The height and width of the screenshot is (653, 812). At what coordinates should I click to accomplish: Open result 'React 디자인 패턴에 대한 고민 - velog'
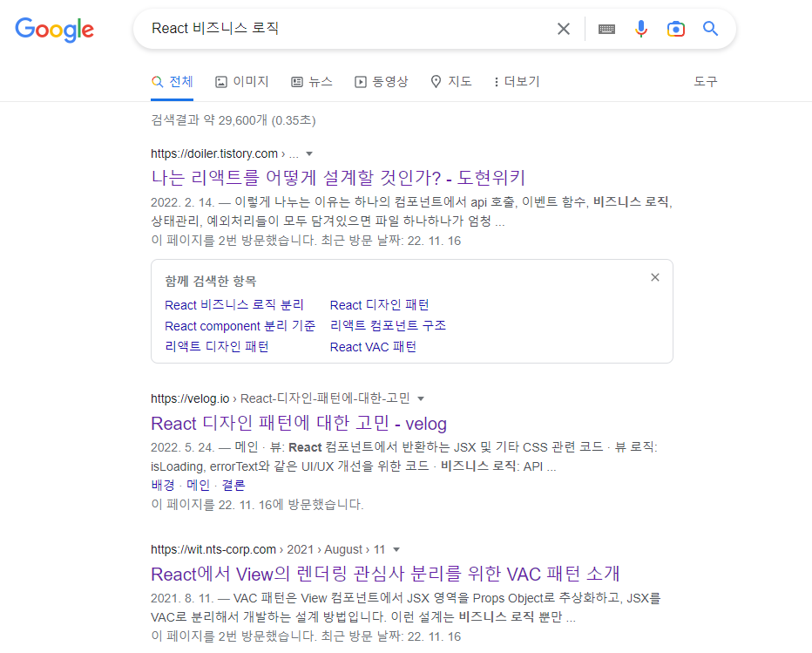pos(299,424)
